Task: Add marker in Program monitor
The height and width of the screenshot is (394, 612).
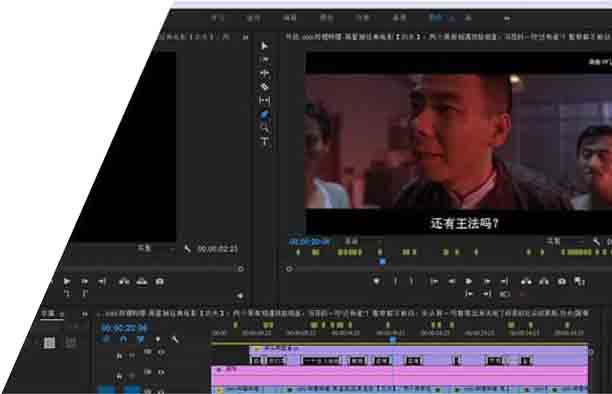Action: pos(376,281)
